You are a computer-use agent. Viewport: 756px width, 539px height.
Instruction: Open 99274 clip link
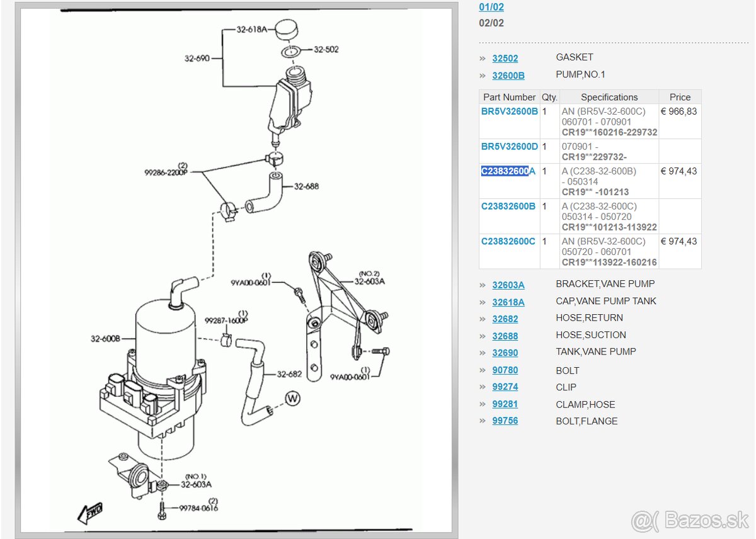click(505, 387)
